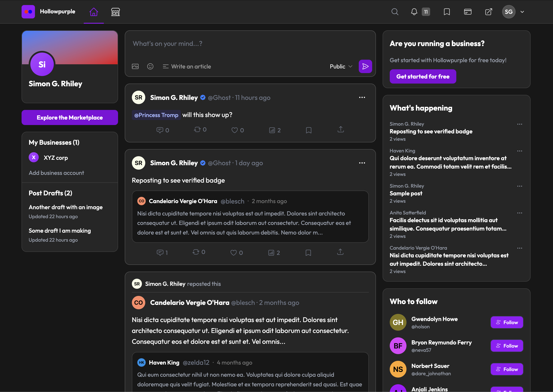Screen dimensions: 553x392
Task: Click the search magnifier icon
Action: pos(395,12)
